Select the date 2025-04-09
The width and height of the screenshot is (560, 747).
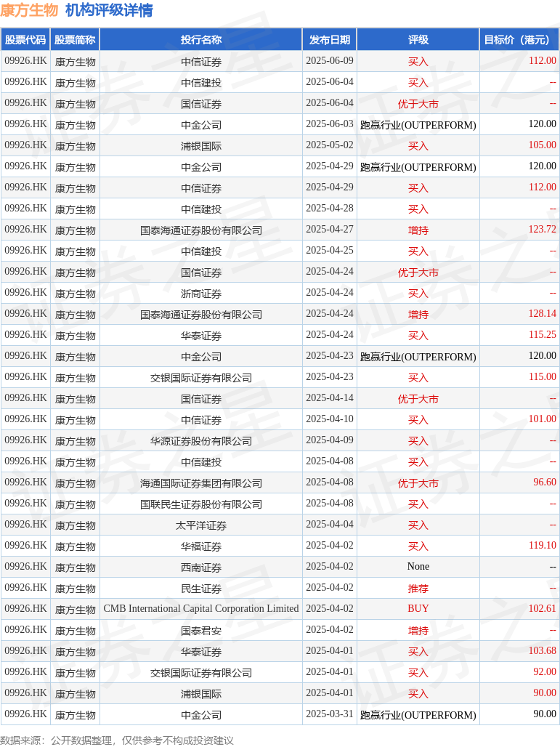coord(330,440)
